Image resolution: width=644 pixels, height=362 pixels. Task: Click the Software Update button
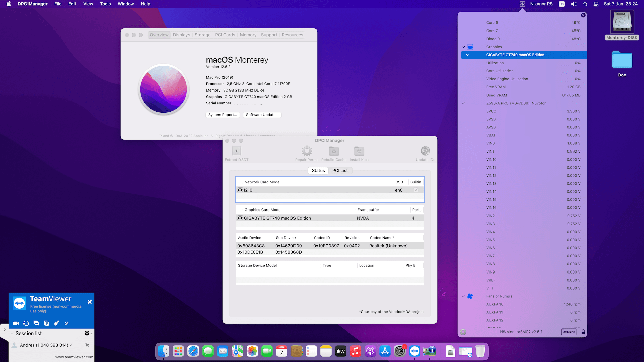[262, 115]
